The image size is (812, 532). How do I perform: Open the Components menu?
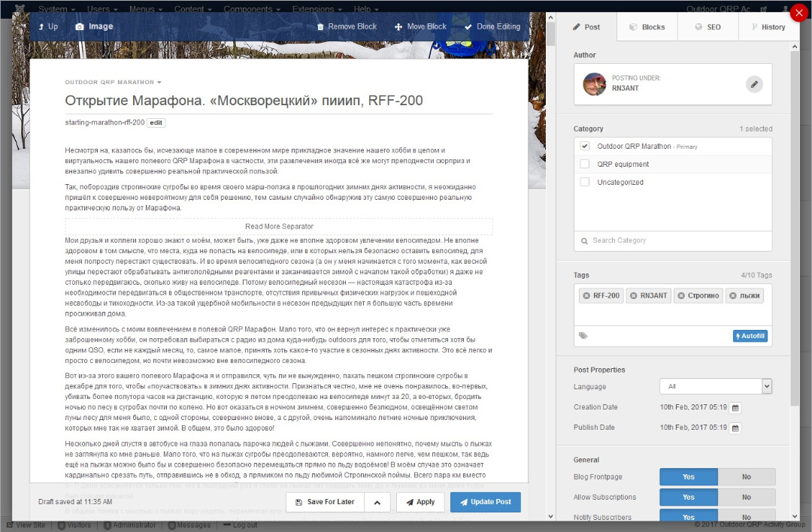[252, 9]
